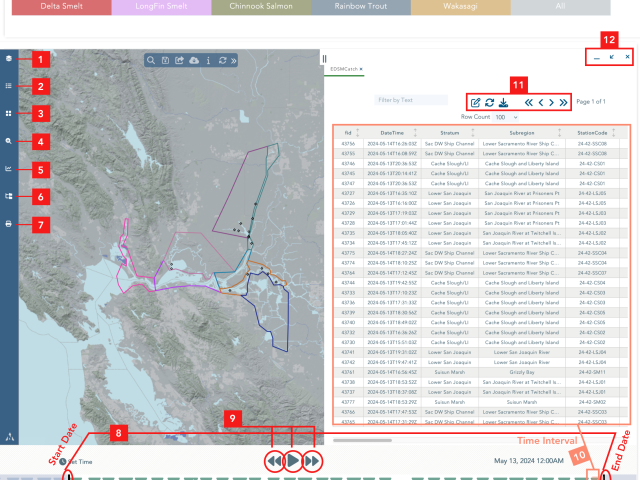This screenshot has width=640, height=480.
Task: Click the table's horizontal scrollbar
Action: [x=362, y=440]
